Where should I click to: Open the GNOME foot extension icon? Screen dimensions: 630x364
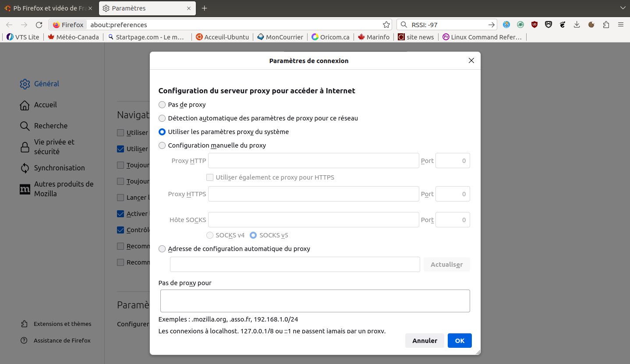(563, 25)
